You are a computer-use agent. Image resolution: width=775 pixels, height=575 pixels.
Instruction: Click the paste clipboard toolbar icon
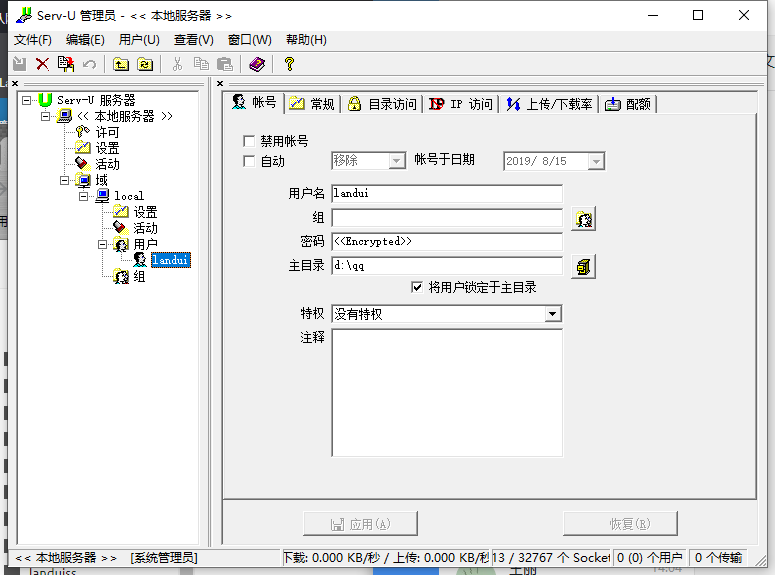coord(225,64)
